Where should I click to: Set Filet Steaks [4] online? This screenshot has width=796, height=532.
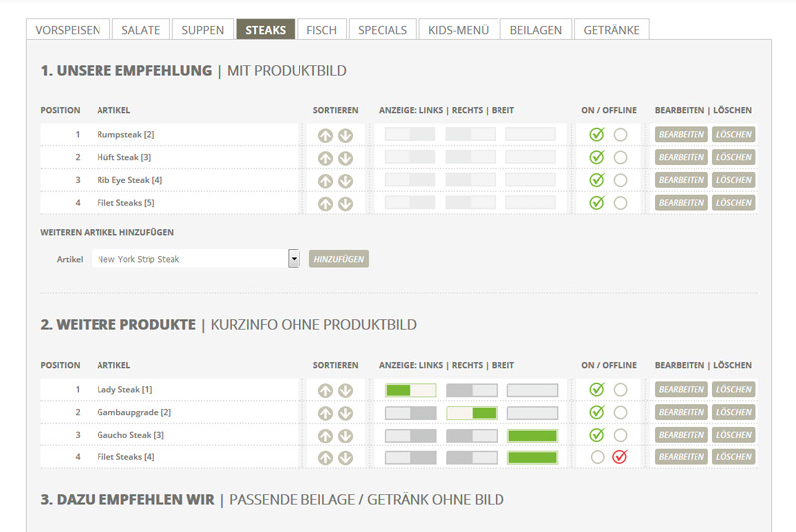(x=598, y=457)
